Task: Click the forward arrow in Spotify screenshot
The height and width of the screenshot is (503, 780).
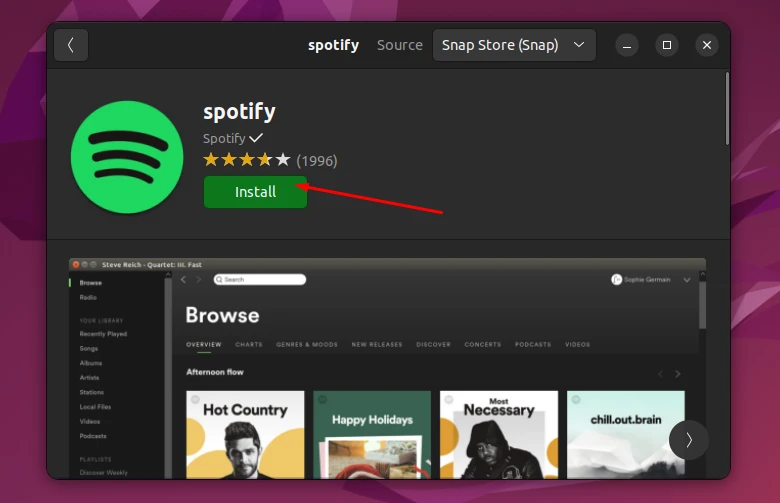Action: tap(198, 280)
